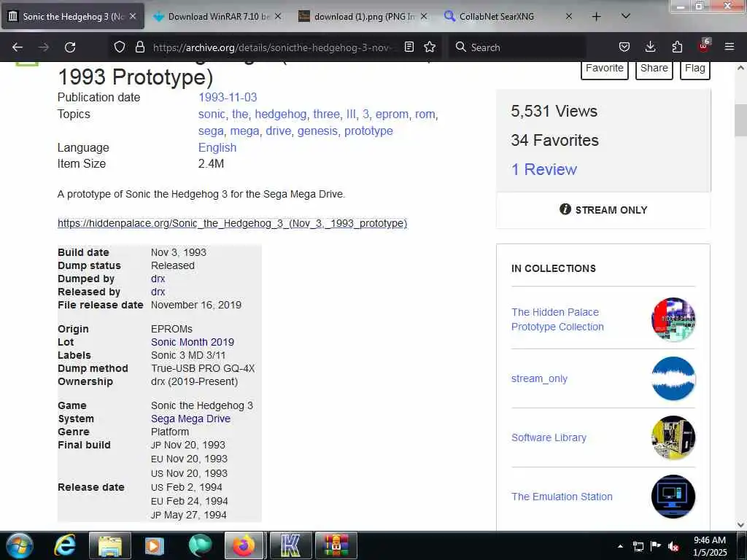The height and width of the screenshot is (560, 747).
Task: Open the K-logo application taskbar icon
Action: click(290, 545)
